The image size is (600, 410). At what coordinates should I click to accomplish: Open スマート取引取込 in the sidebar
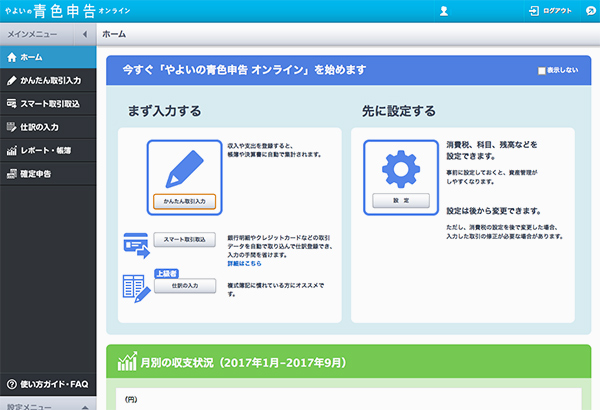[48, 104]
